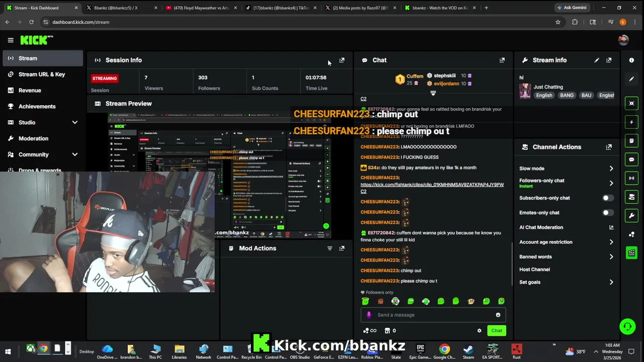Click the info icon in the right sidebar
The image size is (644, 362).
point(631,60)
